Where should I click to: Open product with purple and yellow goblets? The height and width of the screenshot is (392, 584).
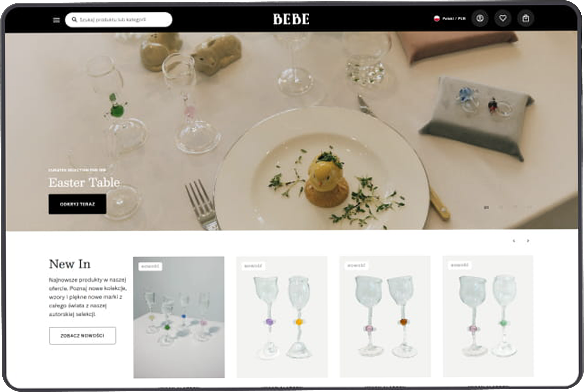tap(282, 317)
